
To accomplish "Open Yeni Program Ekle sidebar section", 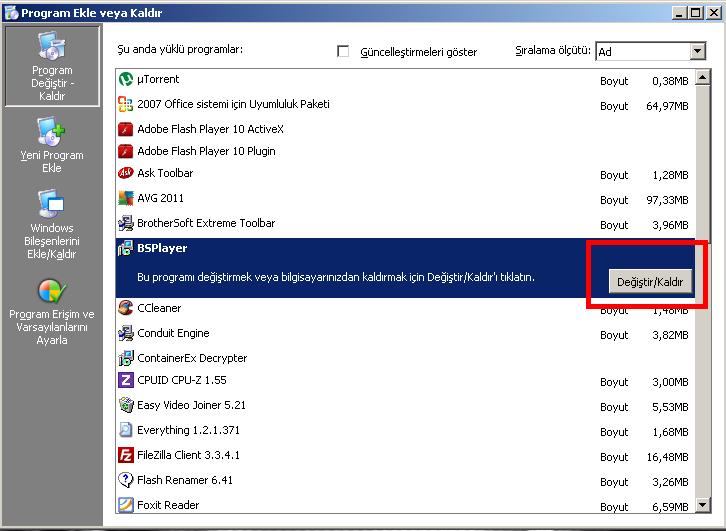I will (x=52, y=145).
